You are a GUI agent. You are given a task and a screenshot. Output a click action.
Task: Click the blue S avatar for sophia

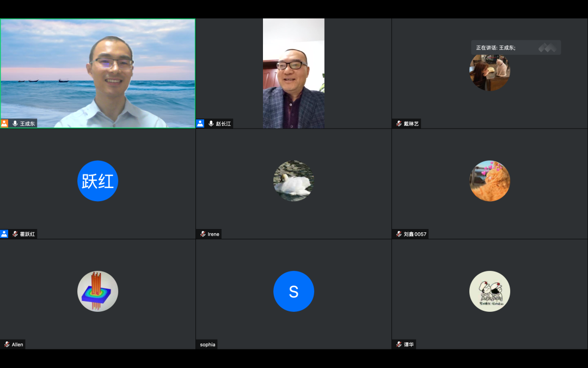pyautogui.click(x=293, y=292)
